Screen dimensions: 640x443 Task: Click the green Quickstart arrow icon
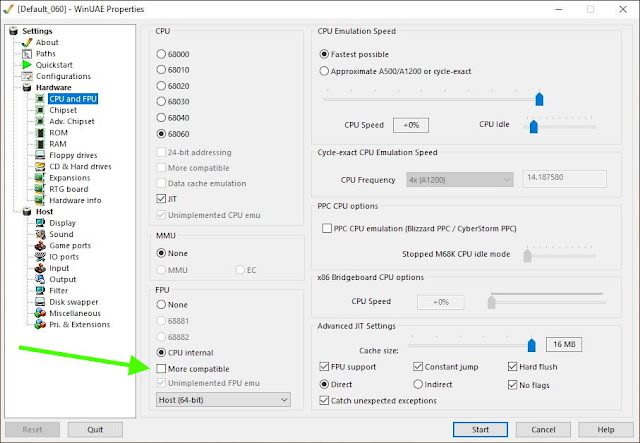[27, 65]
